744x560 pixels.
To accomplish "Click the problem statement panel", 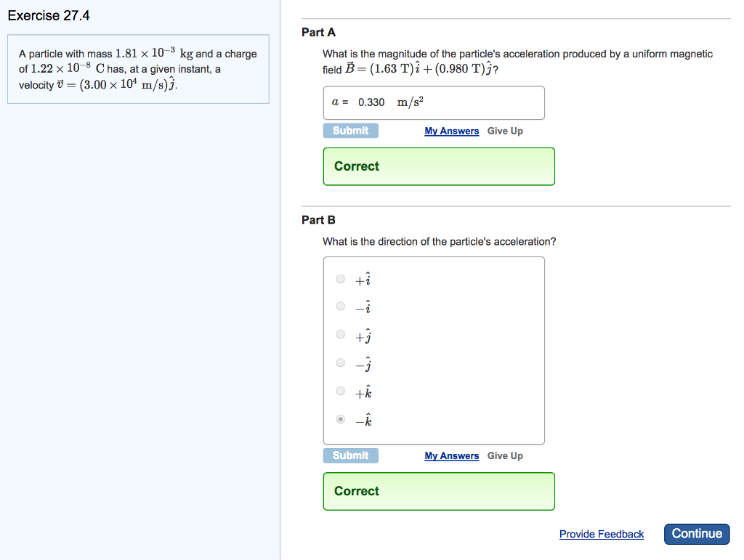I will pos(138,69).
